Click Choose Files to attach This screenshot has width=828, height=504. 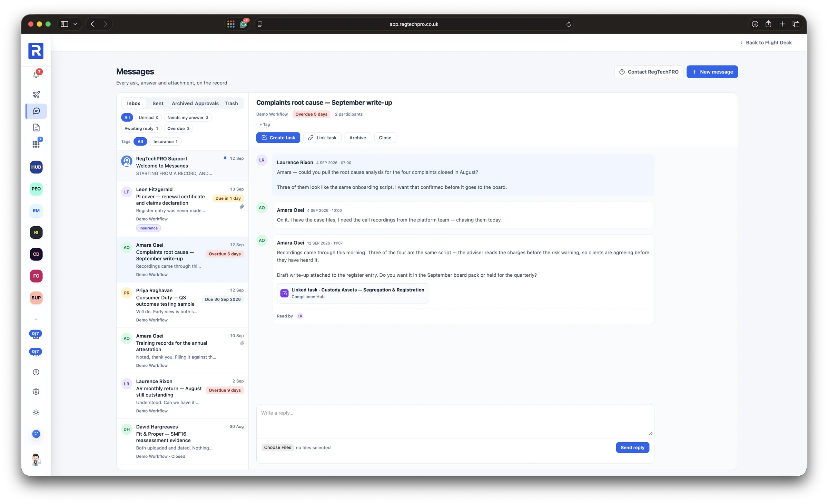point(277,447)
